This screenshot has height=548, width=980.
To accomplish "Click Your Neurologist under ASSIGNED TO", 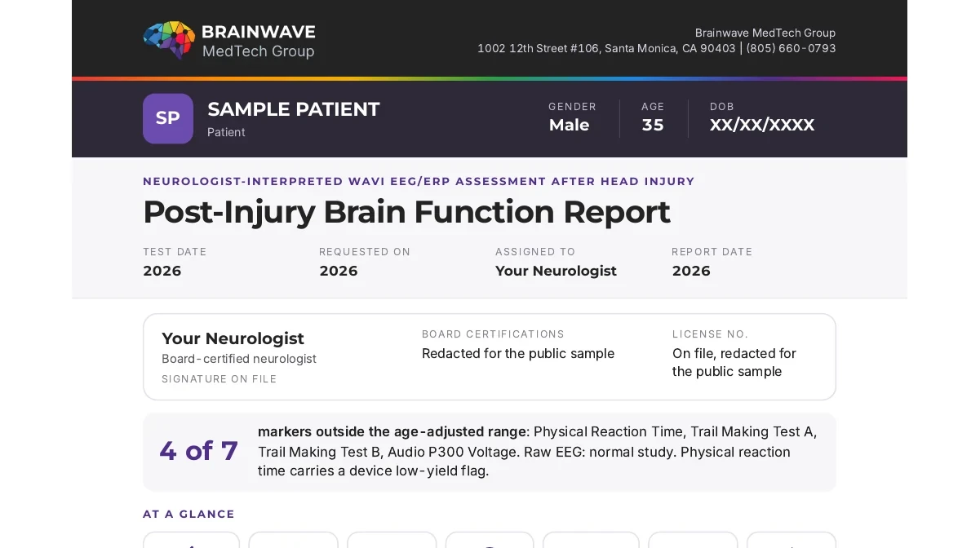I will pos(556,271).
